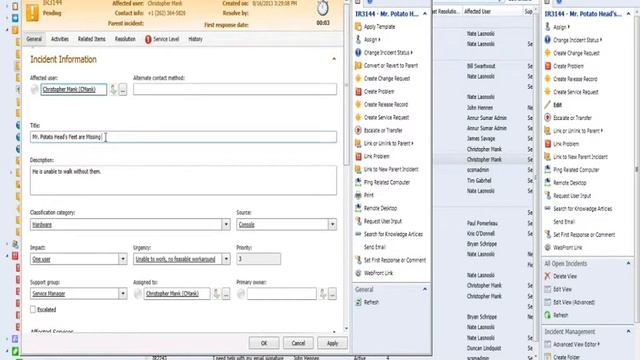Select the Tim Gabrhel row in the incident list
This screenshot has height=360, width=640.
[x=484, y=180]
